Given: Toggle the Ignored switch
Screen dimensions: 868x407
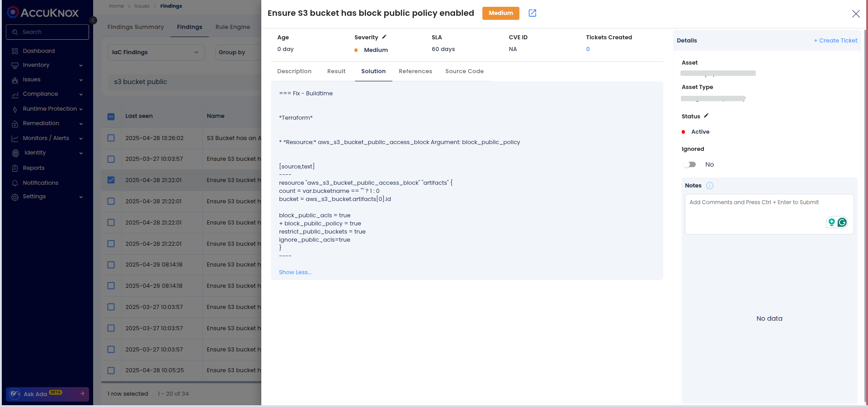Looking at the screenshot, I should point(690,164).
